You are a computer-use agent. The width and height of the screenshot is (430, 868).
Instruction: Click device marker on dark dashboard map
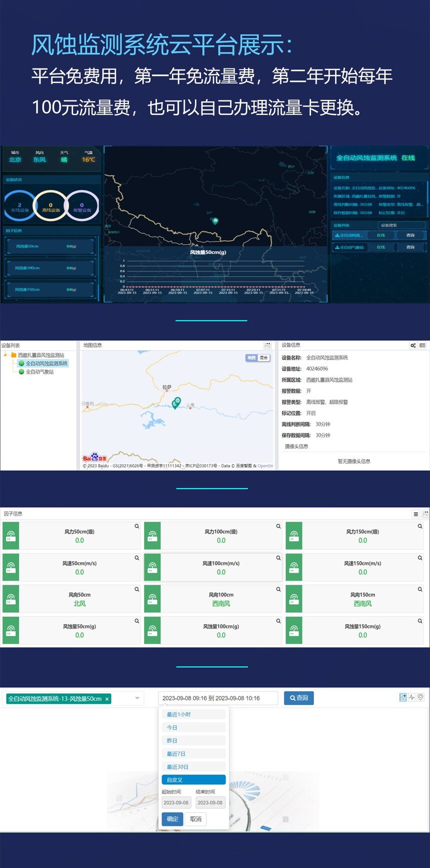click(215, 221)
